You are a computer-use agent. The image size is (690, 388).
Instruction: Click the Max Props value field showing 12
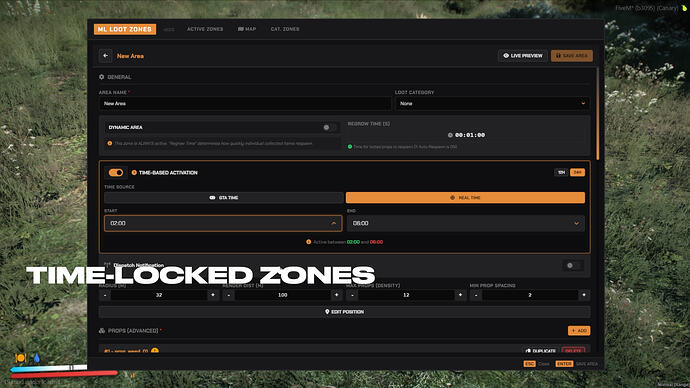coord(406,295)
